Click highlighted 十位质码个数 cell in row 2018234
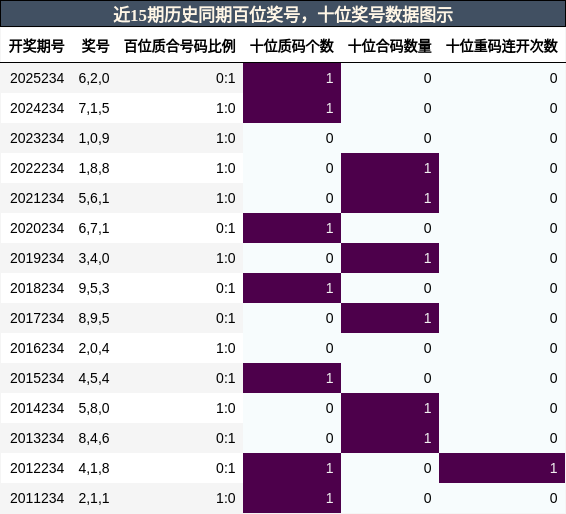The image size is (566, 514). coord(292,288)
